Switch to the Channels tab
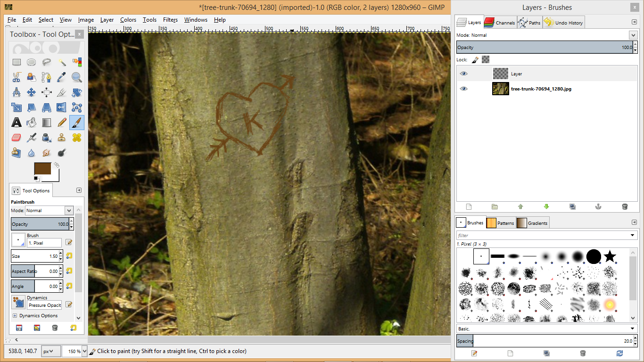The width and height of the screenshot is (644, 362). tap(500, 22)
